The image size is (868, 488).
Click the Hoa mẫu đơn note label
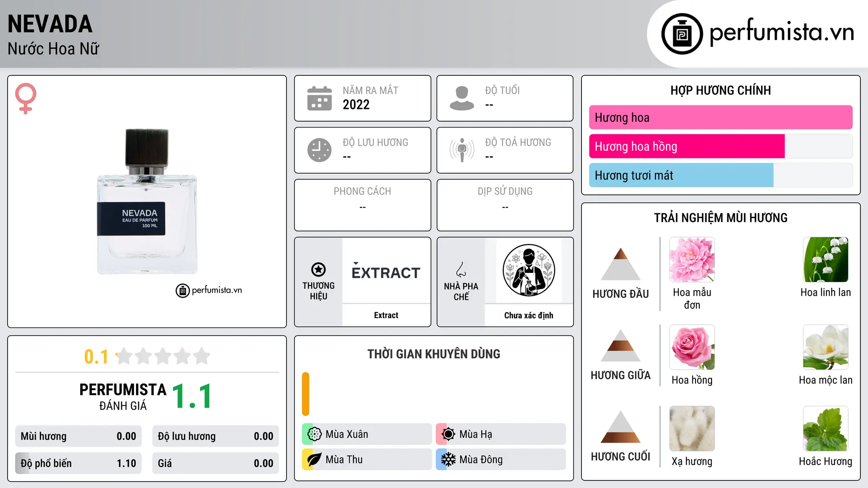(692, 299)
